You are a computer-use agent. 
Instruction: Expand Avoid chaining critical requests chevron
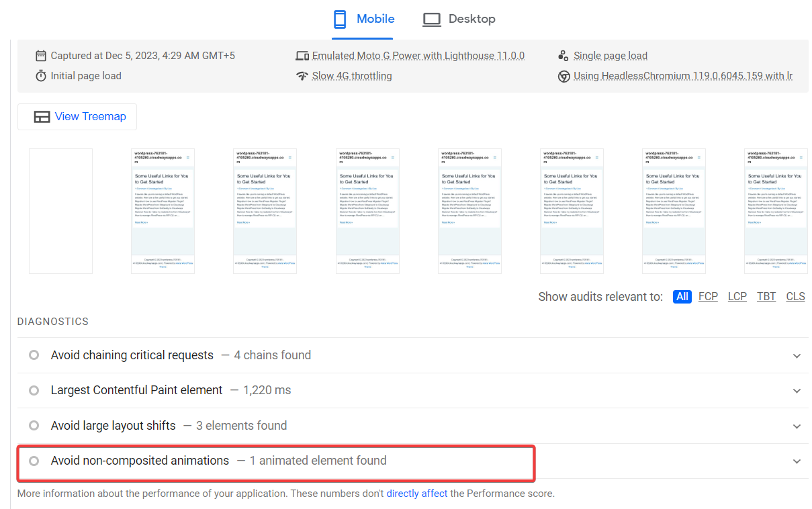tap(797, 356)
